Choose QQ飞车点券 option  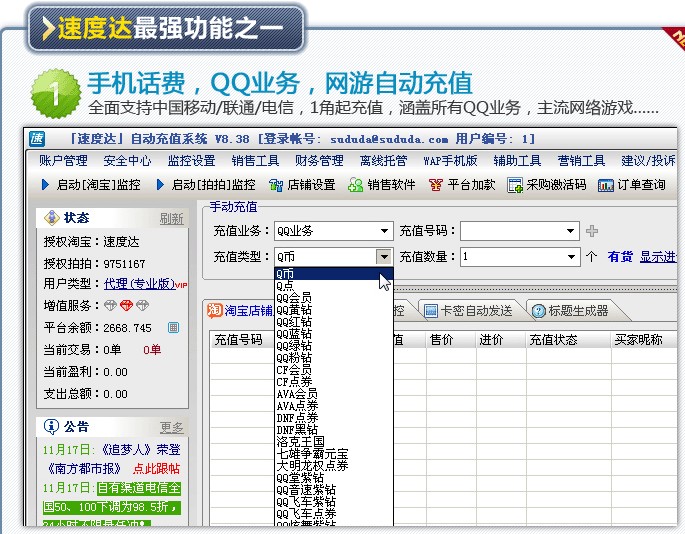point(334,514)
